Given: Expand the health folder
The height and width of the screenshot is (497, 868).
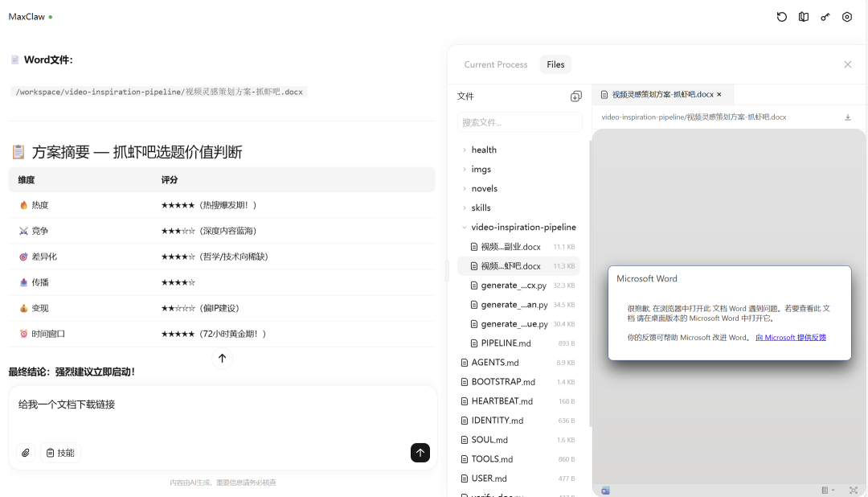Looking at the screenshot, I should point(483,150).
